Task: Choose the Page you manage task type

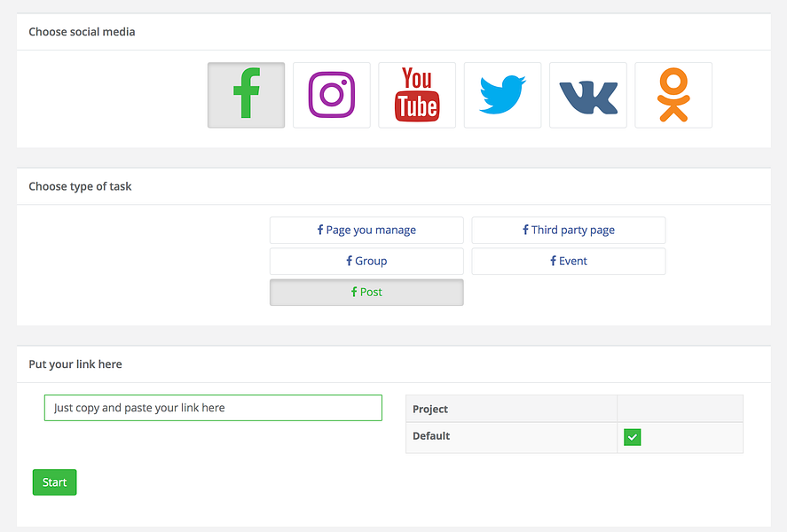Action: [x=366, y=231]
